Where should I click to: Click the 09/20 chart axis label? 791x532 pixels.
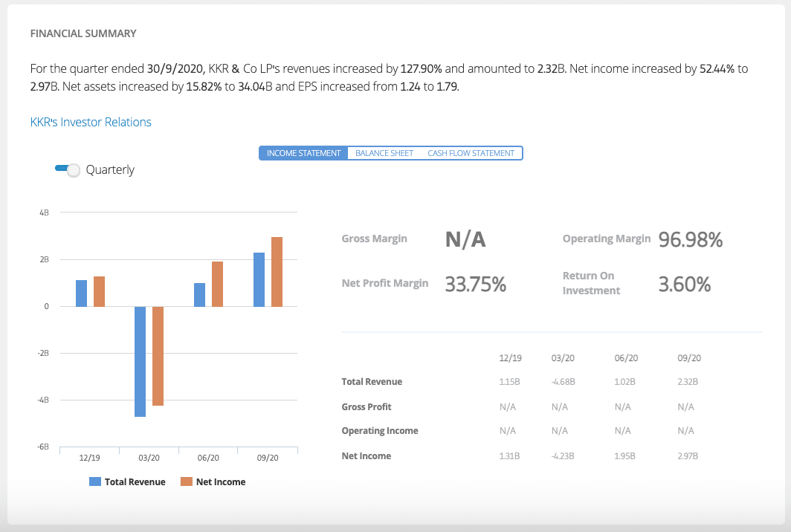[268, 458]
